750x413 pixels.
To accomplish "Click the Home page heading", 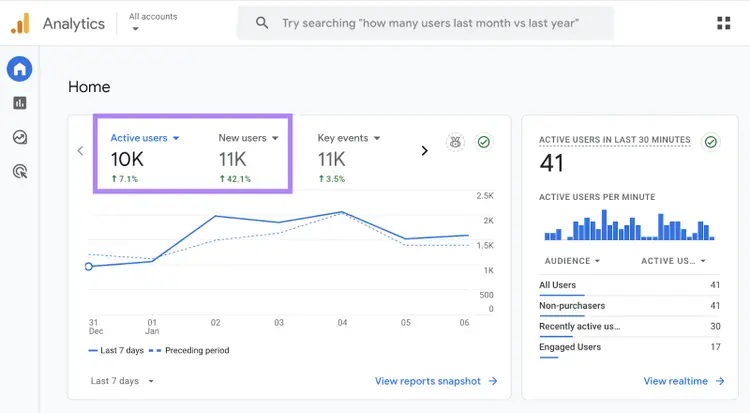I will (x=89, y=87).
